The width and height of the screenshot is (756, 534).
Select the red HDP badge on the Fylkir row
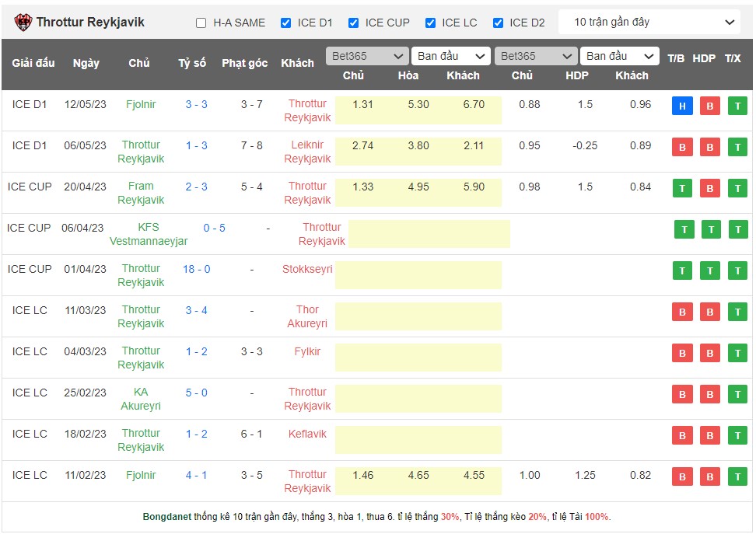[x=709, y=353]
